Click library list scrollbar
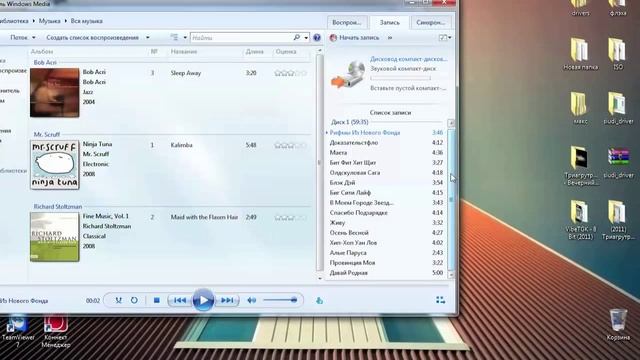Viewport: 640px width, 360px height. pyautogui.click(x=320, y=162)
